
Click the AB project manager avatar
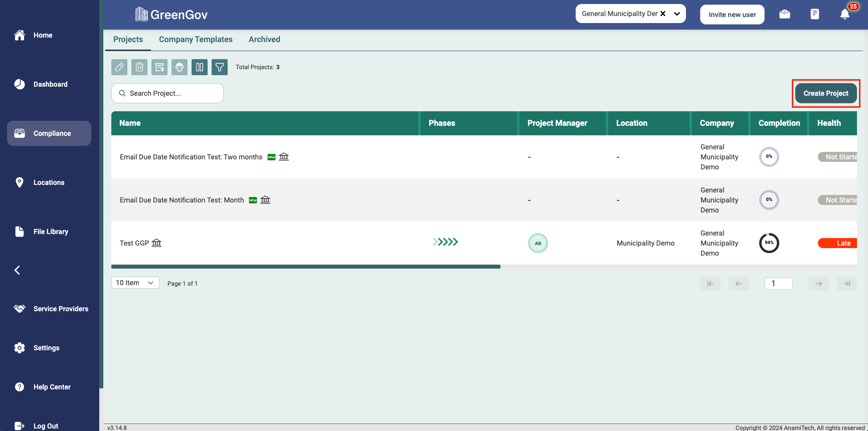[538, 243]
